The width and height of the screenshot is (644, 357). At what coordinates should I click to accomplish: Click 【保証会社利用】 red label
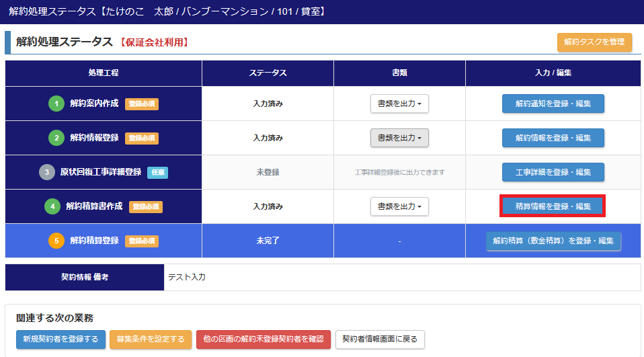[x=154, y=42]
